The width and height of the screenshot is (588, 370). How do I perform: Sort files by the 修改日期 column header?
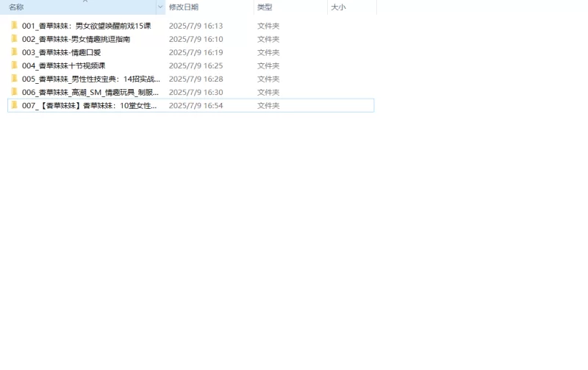click(184, 7)
